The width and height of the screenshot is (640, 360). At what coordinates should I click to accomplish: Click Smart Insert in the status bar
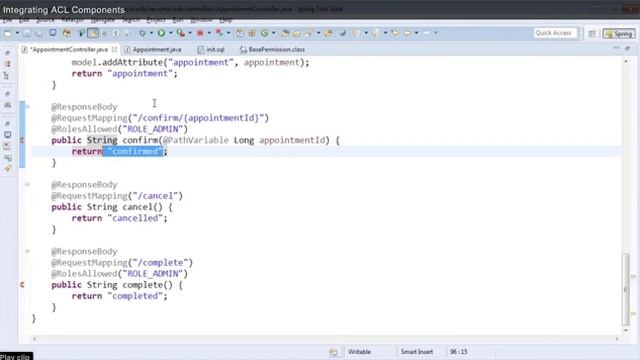pyautogui.click(x=416, y=352)
